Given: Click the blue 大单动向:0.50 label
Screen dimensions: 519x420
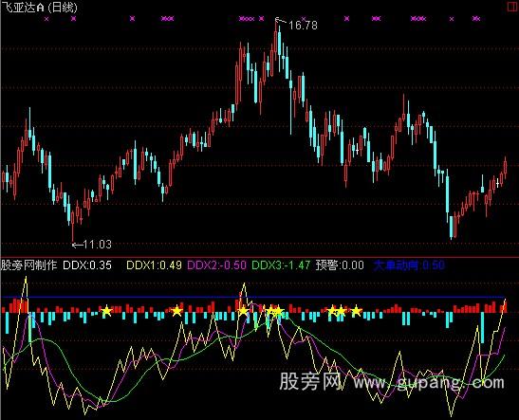Looking at the screenshot, I should 409,265.
